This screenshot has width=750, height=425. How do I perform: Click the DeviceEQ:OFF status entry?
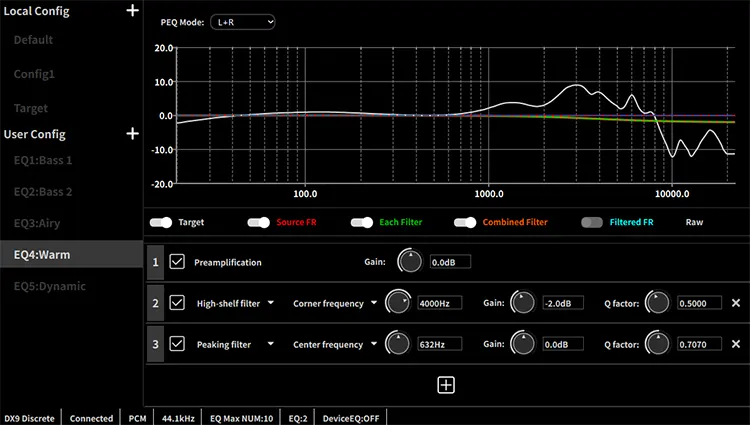pyautogui.click(x=351, y=418)
